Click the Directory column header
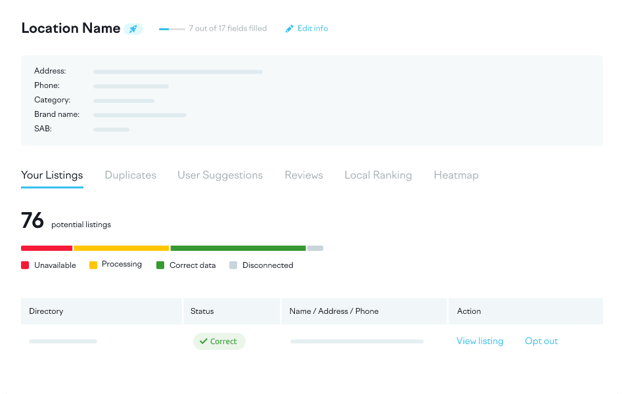Screen dimensions: 624x394 101,311
